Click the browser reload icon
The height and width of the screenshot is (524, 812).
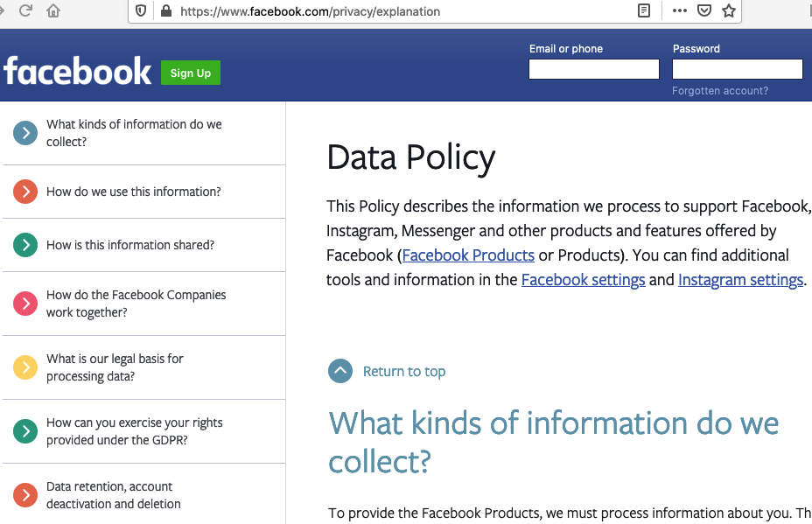[25, 10]
